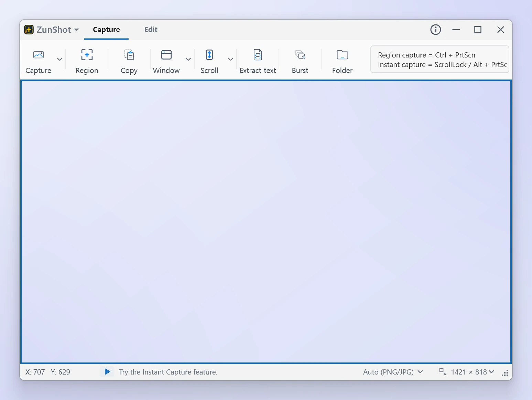Image resolution: width=532 pixels, height=400 pixels.
Task: Open the info/about circle icon
Action: pyautogui.click(x=436, y=30)
